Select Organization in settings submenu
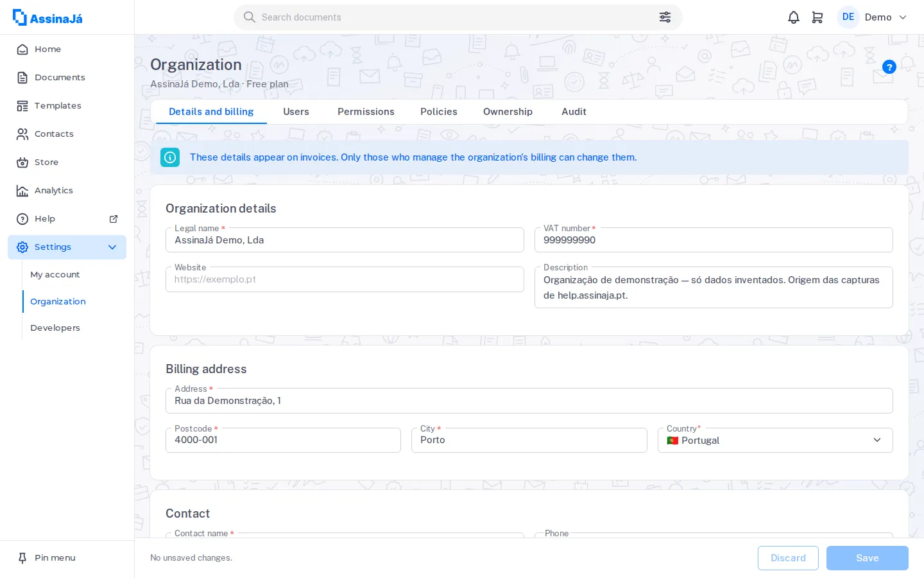The height and width of the screenshot is (578, 924). (x=58, y=302)
